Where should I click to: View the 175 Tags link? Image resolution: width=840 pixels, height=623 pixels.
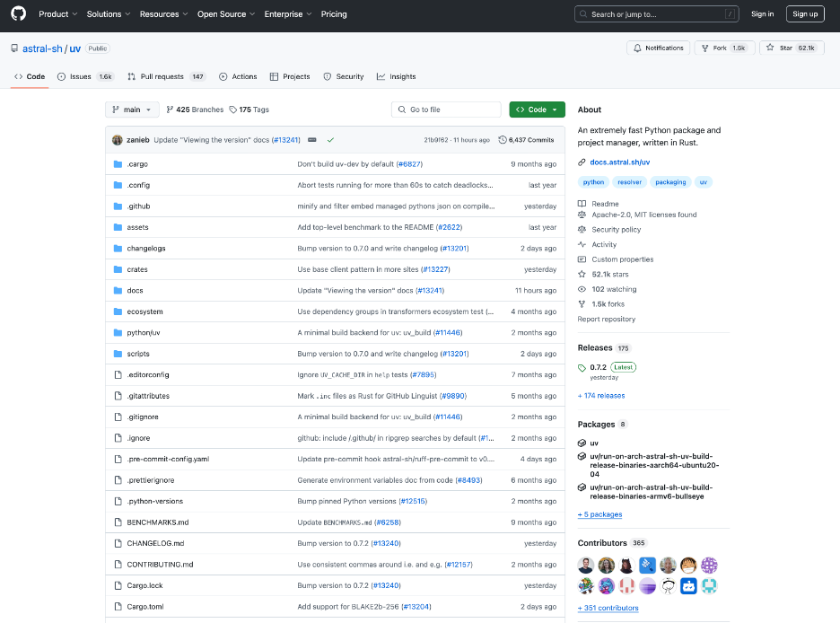(x=249, y=110)
